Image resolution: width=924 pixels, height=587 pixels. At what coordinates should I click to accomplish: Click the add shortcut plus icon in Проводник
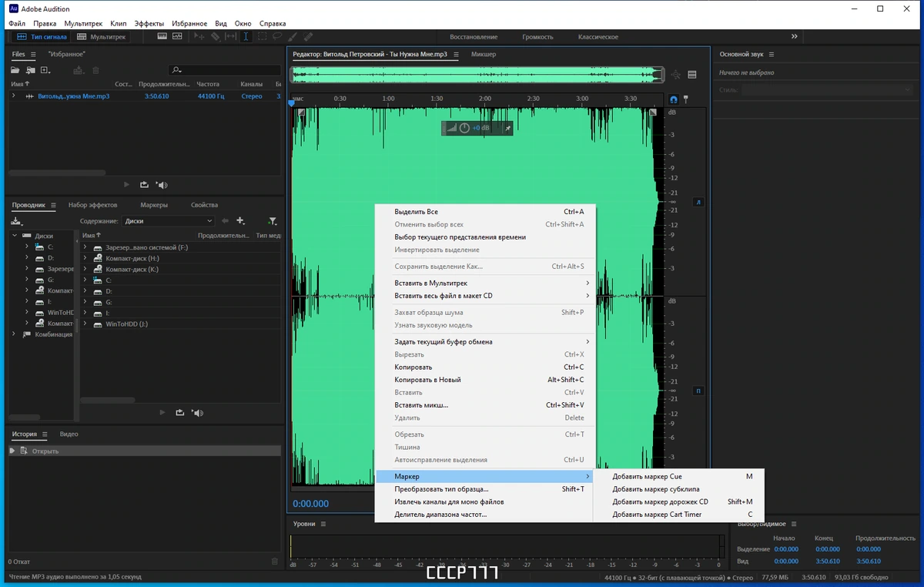[241, 221]
